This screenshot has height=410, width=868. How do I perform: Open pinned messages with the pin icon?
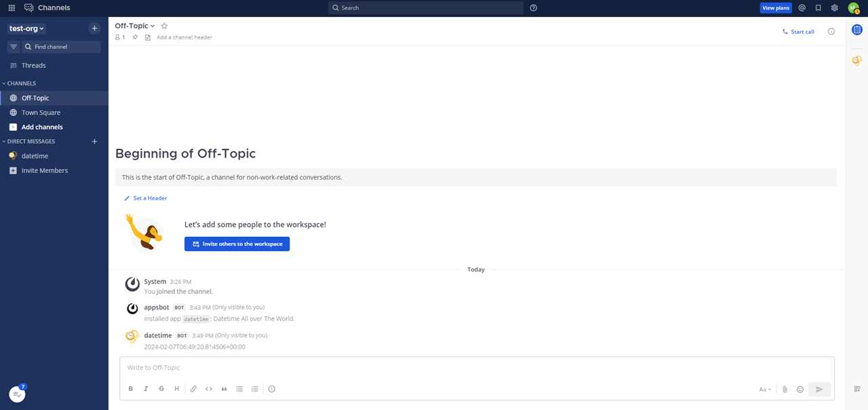tap(134, 37)
